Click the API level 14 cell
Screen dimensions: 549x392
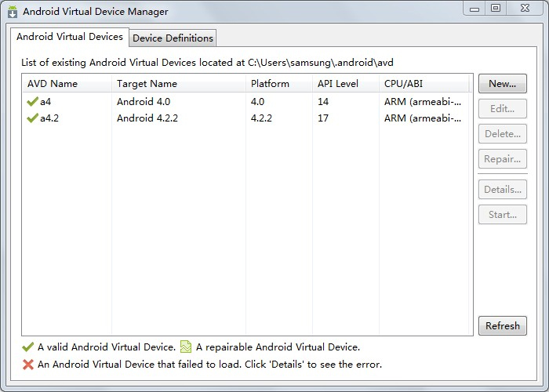pyautogui.click(x=323, y=102)
